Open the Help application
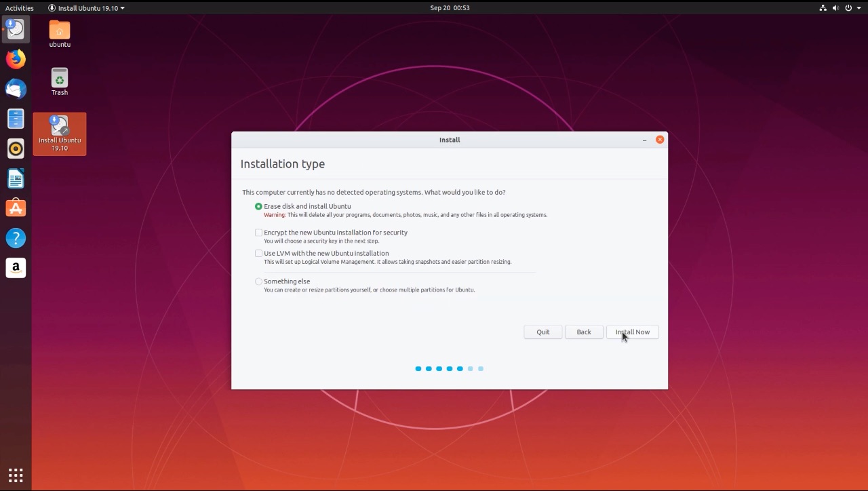 (x=16, y=238)
